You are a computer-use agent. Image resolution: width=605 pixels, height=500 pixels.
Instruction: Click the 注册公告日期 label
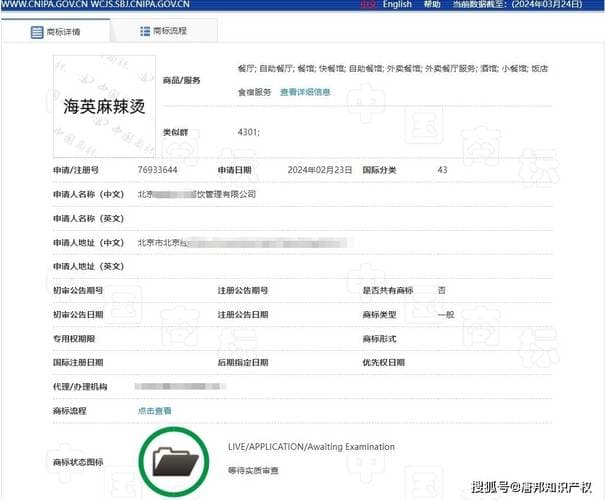[x=243, y=315]
